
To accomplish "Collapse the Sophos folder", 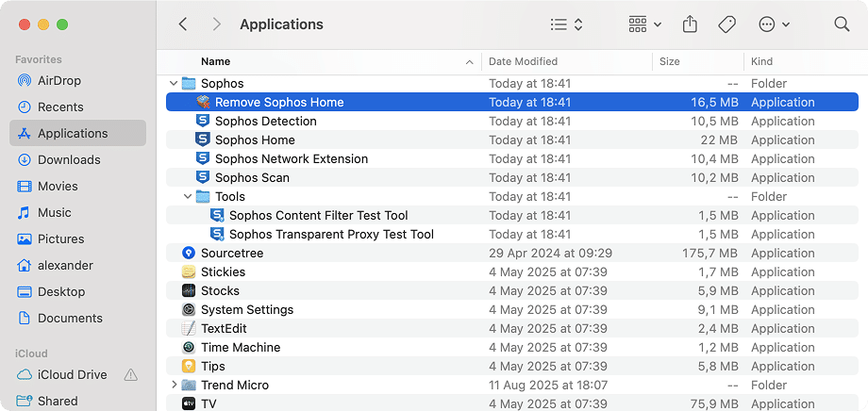I will (x=174, y=84).
